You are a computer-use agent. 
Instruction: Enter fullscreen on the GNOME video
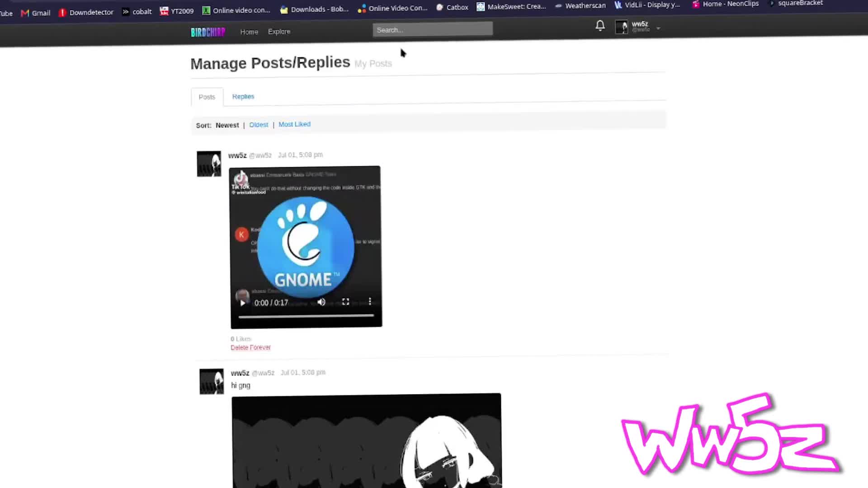[345, 301]
